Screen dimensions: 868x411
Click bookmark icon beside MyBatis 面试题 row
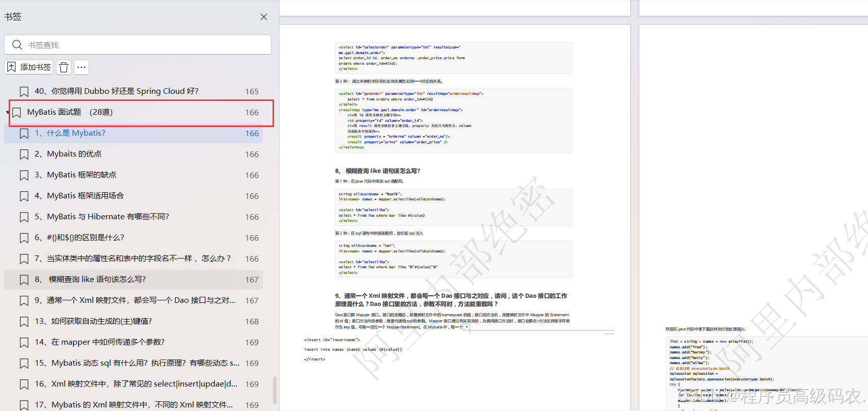[x=17, y=113]
